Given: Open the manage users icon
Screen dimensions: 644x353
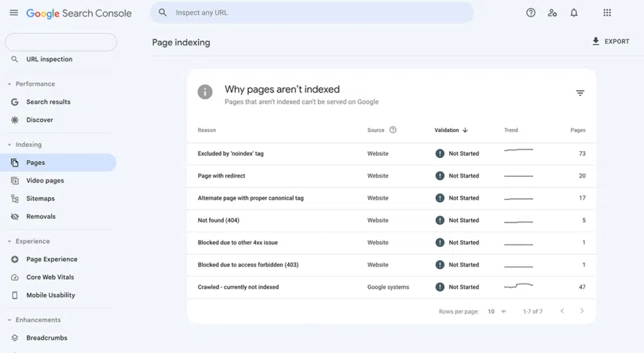Looking at the screenshot, I should click(552, 13).
